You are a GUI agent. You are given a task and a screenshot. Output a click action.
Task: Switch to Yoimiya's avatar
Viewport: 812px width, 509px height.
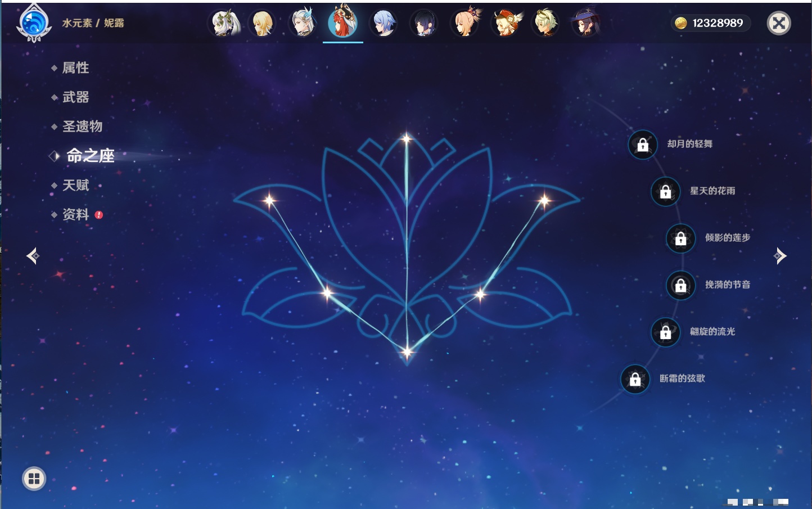coord(466,24)
